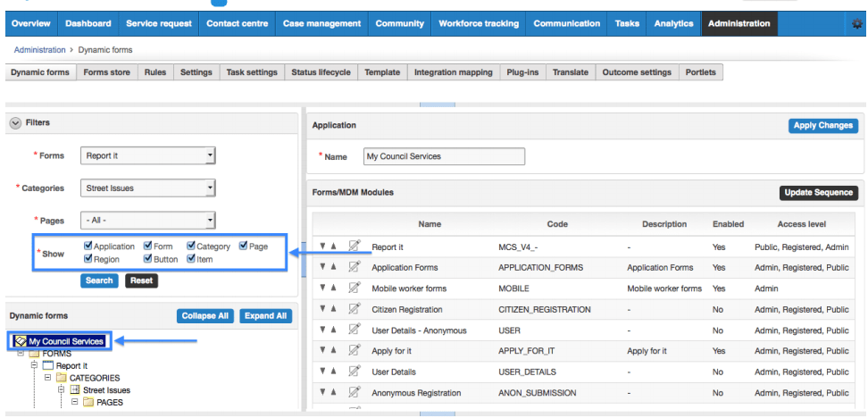Move Report it row up with arrow
The width and height of the screenshot is (868, 418).
tap(334, 247)
